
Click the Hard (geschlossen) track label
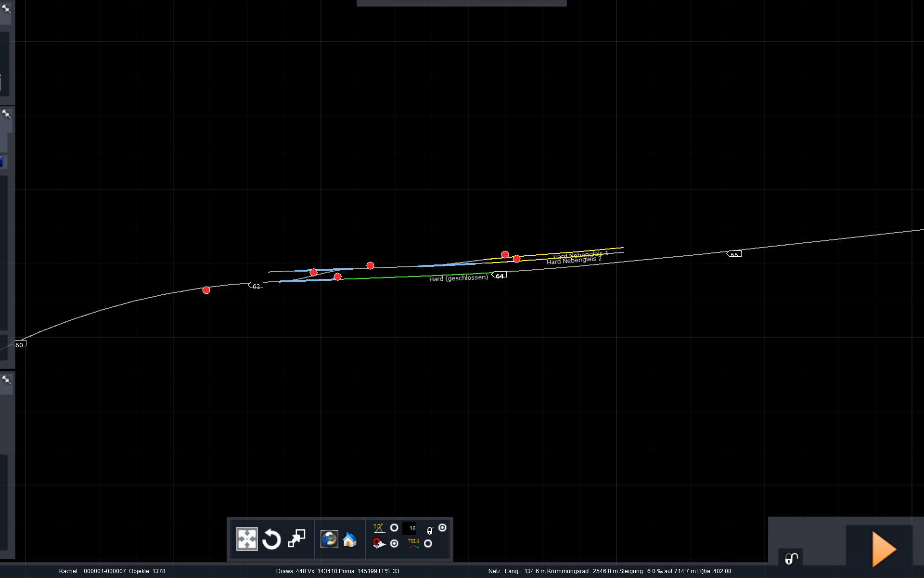click(458, 278)
